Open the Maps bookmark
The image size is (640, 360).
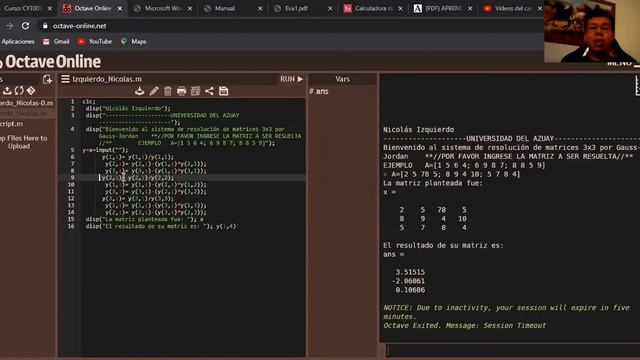133,42
